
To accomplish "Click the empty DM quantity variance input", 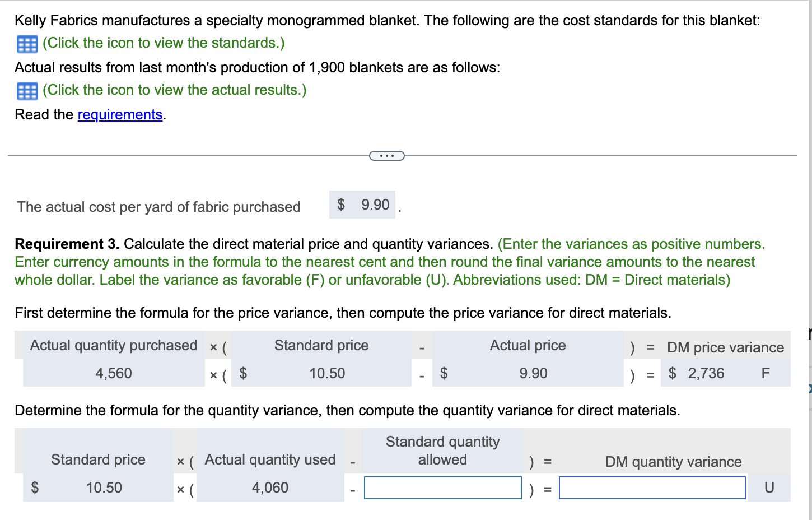I will click(x=652, y=487).
